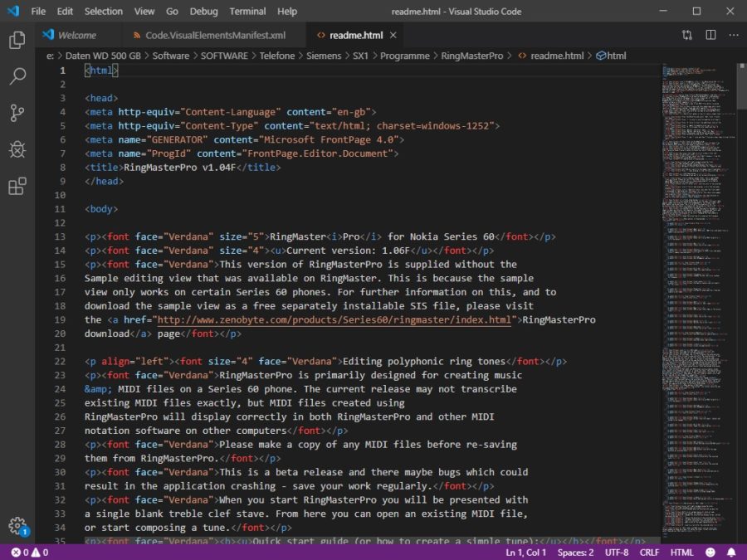This screenshot has width=747, height=560.
Task: Send feedback via the smiley icon
Action: [710, 552]
